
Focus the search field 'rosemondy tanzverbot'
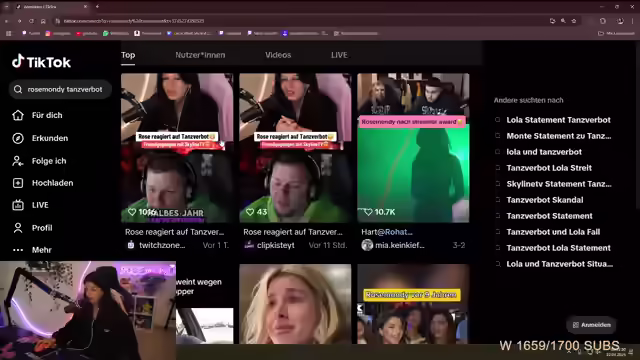coord(60,89)
